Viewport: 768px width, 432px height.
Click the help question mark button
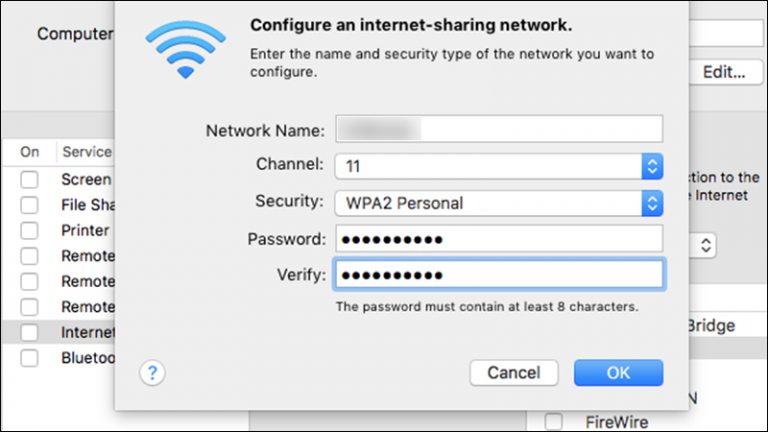[x=152, y=373]
